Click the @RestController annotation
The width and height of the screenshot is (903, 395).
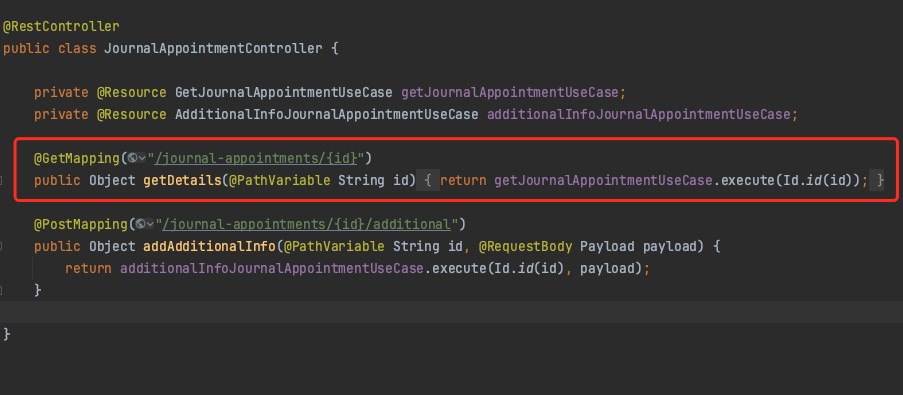coord(61,26)
